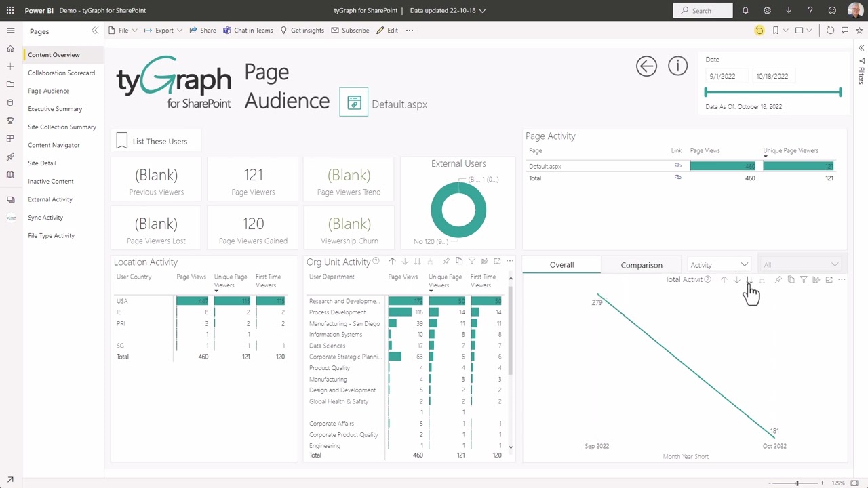Toggle drill down arrow on Total Activity visual
868x488 pixels.
pyautogui.click(x=736, y=279)
